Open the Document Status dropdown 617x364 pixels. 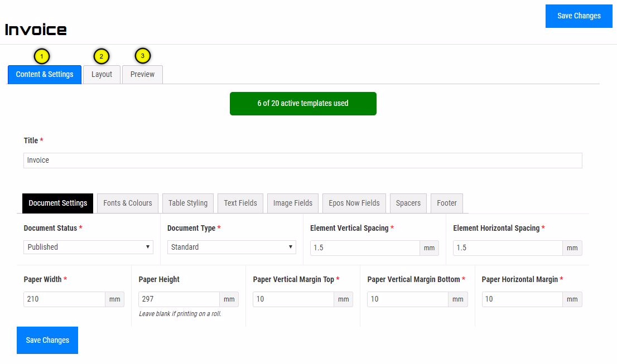click(x=88, y=247)
